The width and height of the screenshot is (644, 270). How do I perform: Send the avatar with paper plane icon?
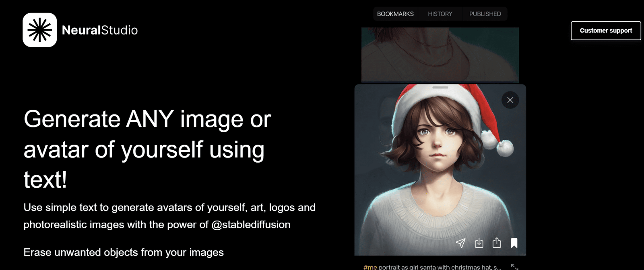[460, 243]
